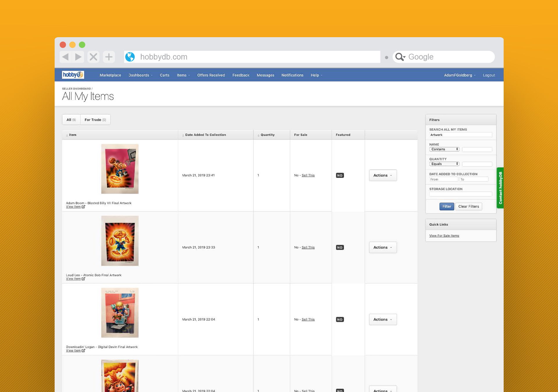Click Sell This for Atomic Bob
Screen dimensions: 558x392
click(x=308, y=247)
